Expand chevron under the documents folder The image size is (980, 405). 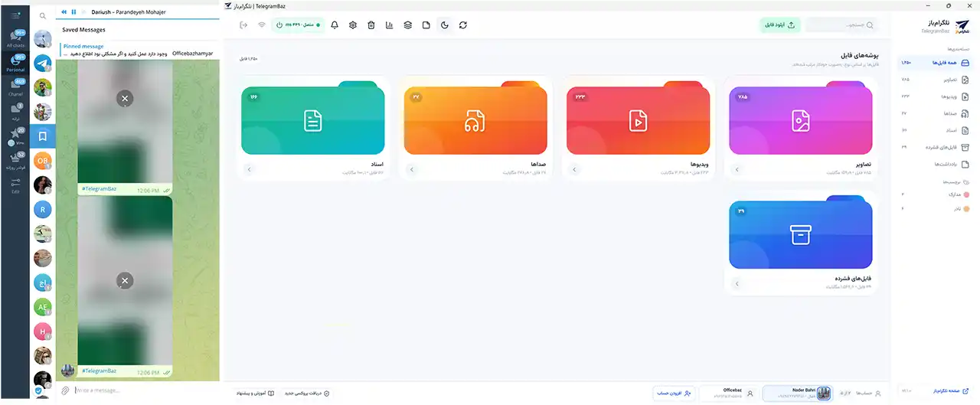249,170
